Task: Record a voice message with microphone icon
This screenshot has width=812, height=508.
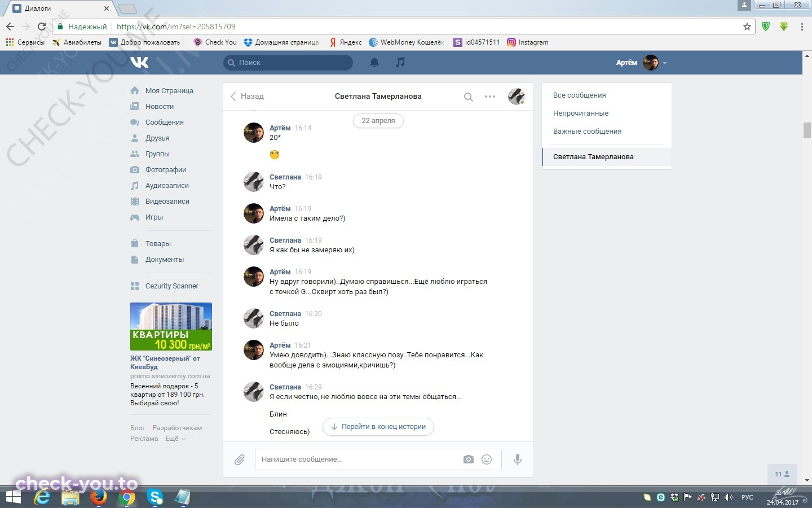Action: (517, 459)
